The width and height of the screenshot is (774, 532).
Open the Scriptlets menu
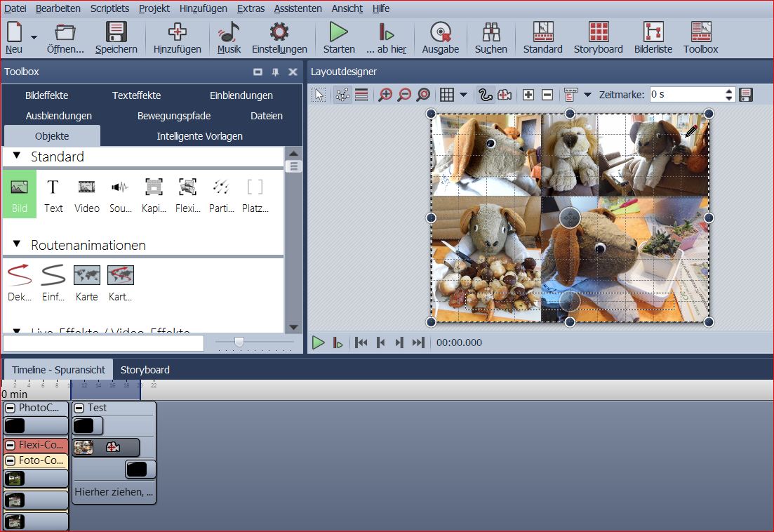(110, 8)
